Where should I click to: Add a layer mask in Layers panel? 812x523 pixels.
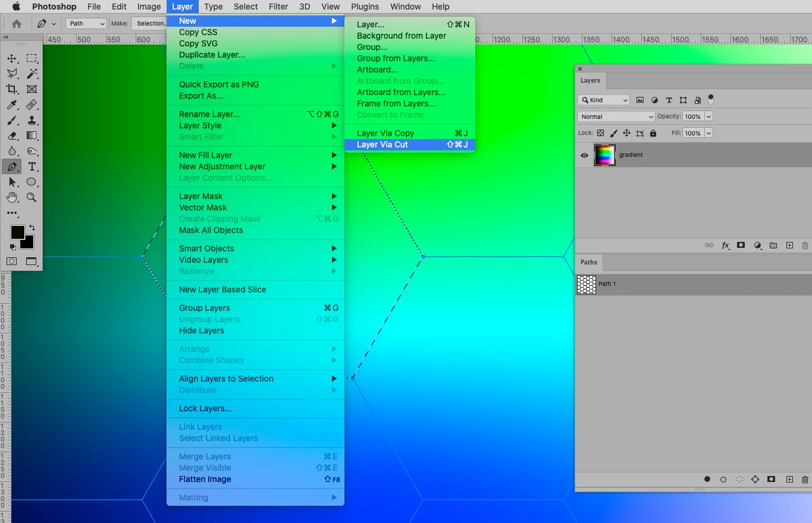coord(741,245)
